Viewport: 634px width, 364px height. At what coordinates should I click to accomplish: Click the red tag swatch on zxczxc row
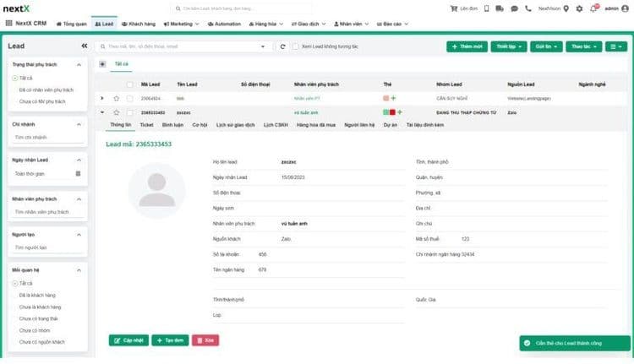(392, 111)
